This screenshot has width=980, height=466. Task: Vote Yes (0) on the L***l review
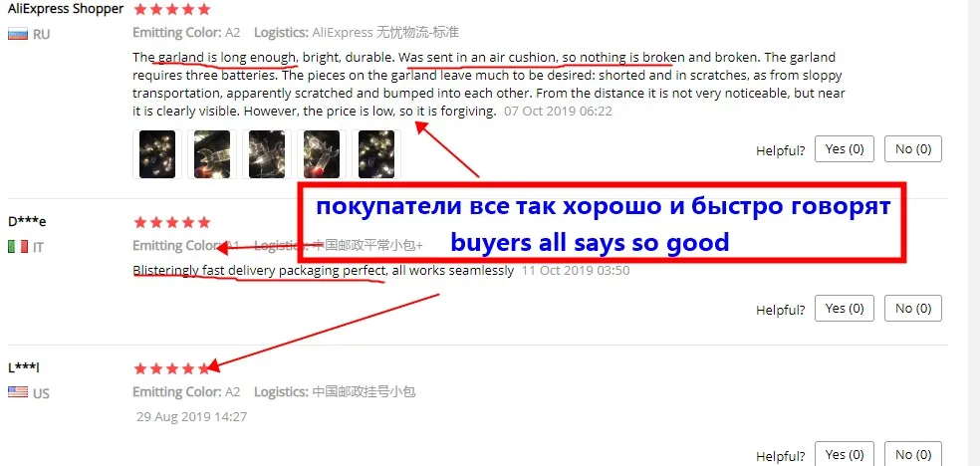tap(845, 454)
